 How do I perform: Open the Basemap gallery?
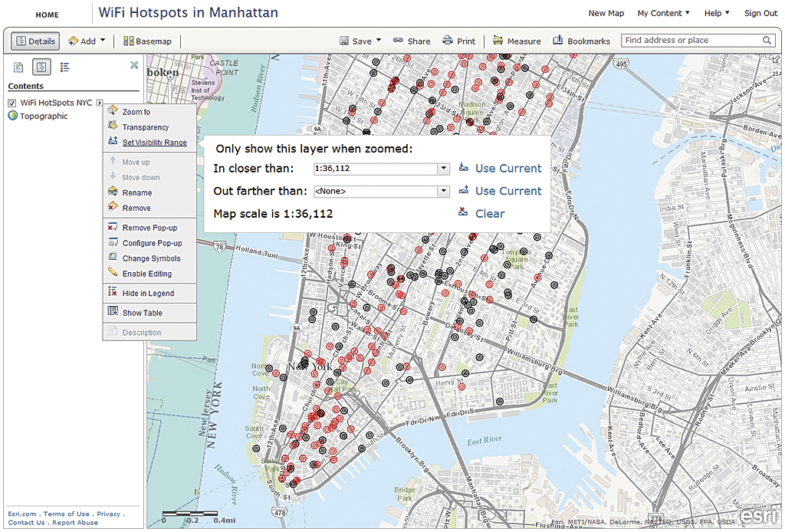pyautogui.click(x=147, y=41)
